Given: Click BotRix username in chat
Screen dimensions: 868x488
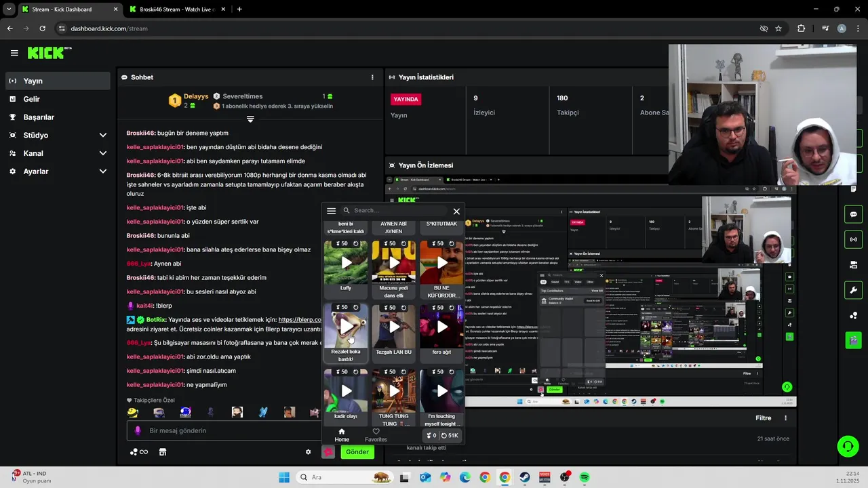Looking at the screenshot, I should [156, 319].
